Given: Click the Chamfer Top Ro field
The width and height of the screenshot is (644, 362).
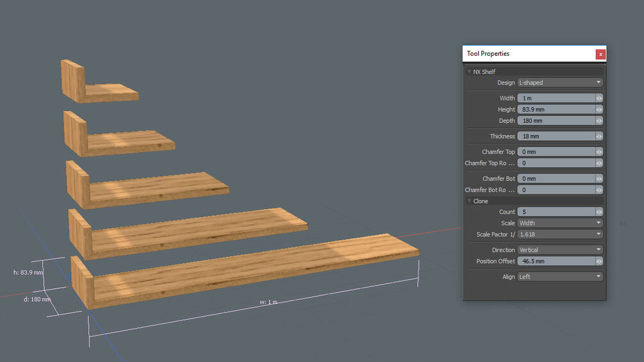Looking at the screenshot, I should pos(556,163).
